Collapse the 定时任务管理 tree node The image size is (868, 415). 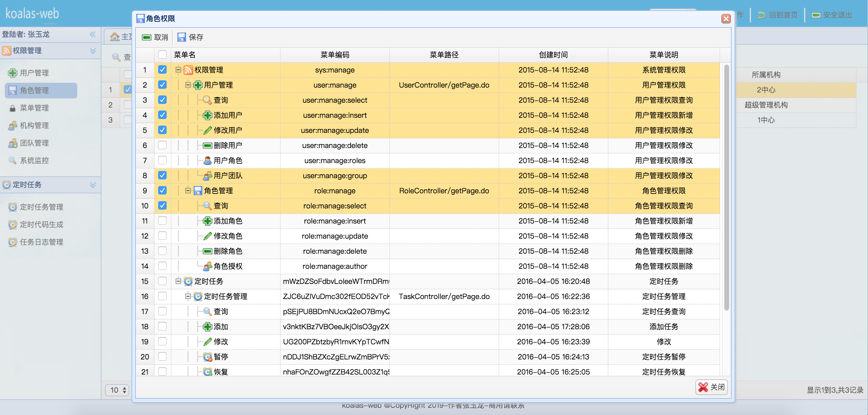pyautogui.click(x=188, y=296)
